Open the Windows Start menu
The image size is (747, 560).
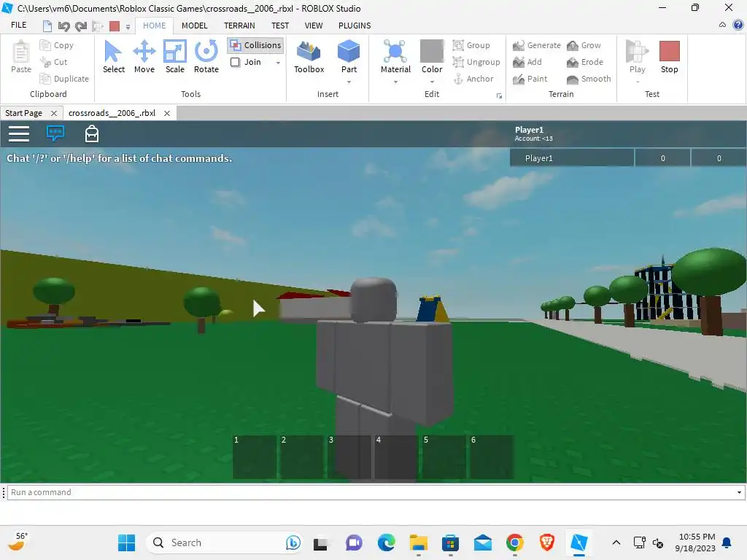click(x=126, y=542)
